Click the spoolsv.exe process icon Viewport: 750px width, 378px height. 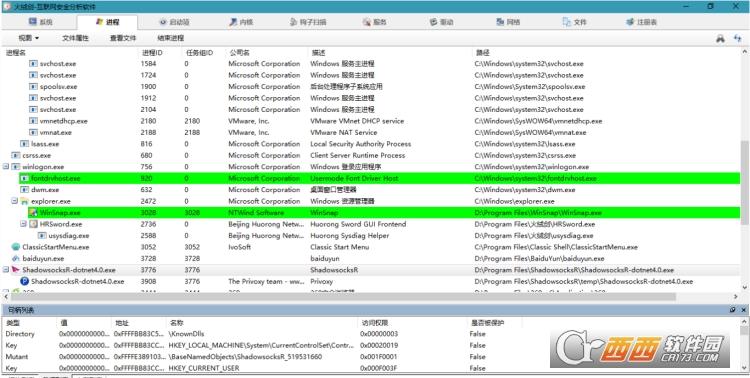[x=33, y=87]
